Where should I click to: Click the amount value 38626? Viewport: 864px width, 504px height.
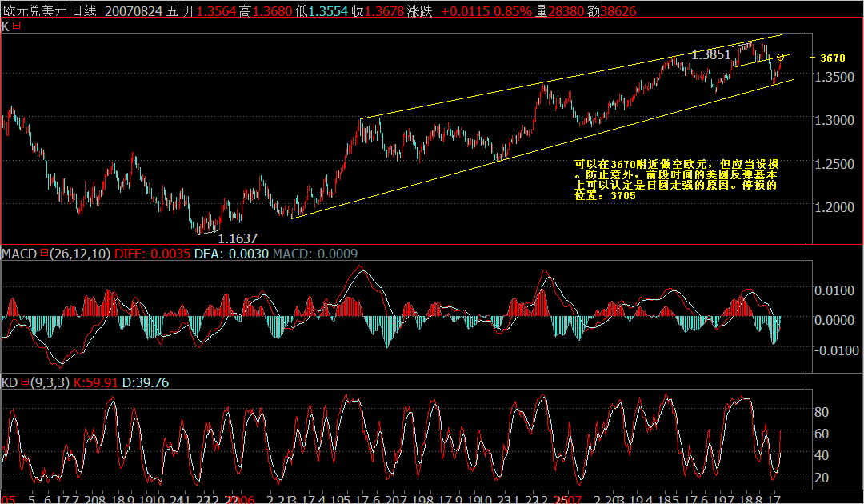(618, 11)
